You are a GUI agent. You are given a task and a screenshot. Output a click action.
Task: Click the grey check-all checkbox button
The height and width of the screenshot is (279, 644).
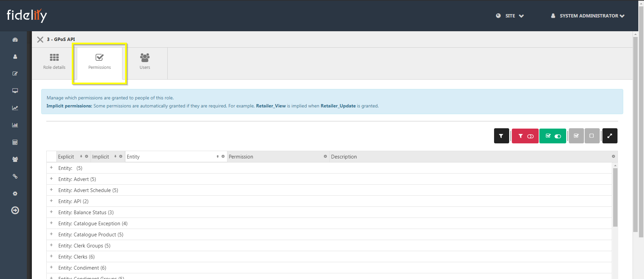576,136
